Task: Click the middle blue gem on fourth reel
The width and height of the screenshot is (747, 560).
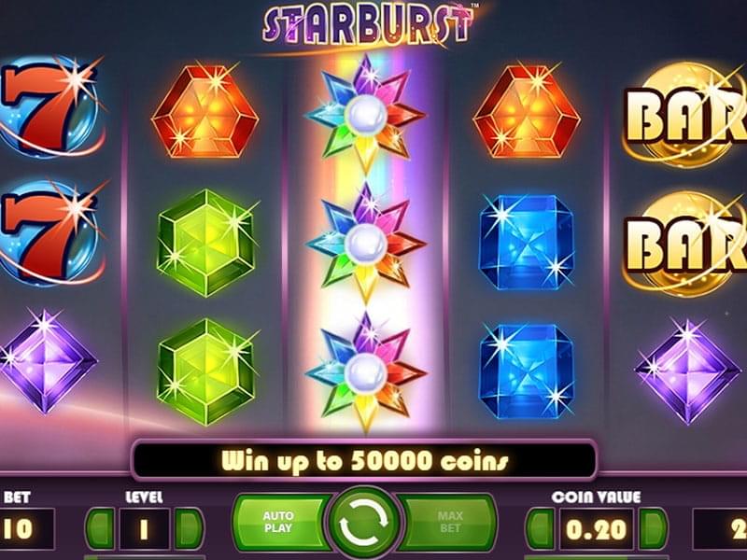Action: pyautogui.click(x=526, y=243)
